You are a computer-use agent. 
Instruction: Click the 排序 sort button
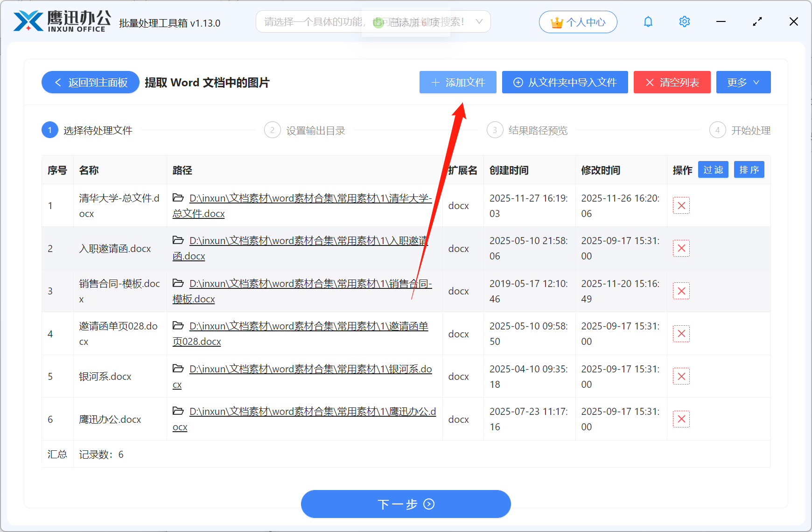click(749, 169)
